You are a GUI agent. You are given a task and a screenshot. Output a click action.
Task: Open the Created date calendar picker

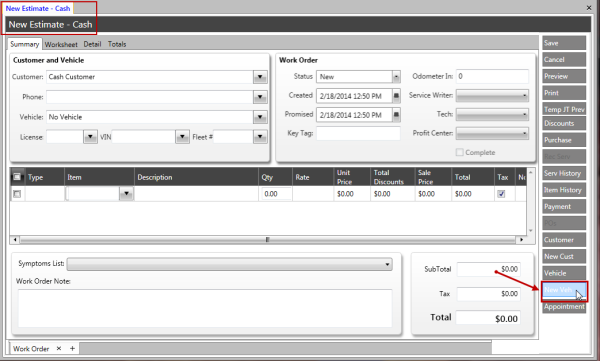(x=396, y=96)
